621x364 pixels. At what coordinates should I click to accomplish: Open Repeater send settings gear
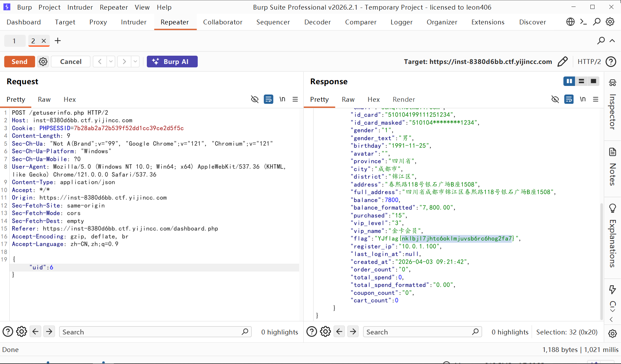pyautogui.click(x=43, y=62)
